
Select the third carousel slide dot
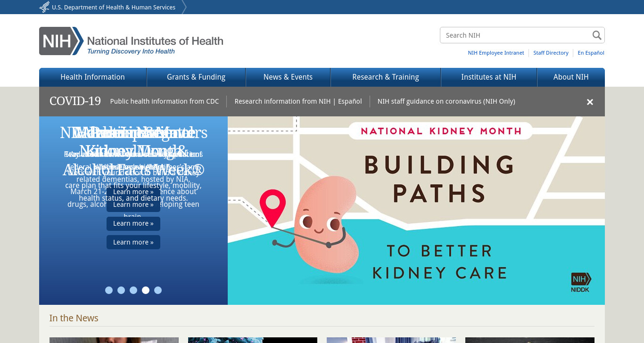(133, 290)
